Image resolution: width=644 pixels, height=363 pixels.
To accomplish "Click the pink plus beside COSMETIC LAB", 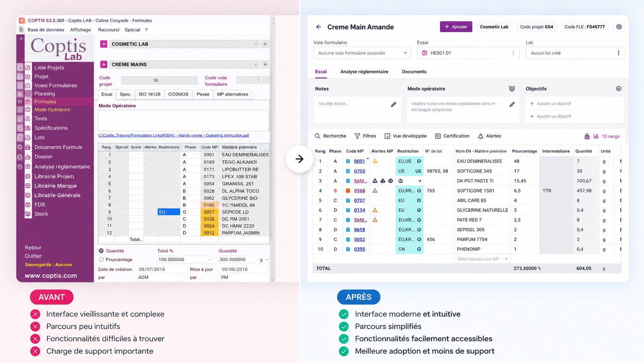I will point(104,44).
